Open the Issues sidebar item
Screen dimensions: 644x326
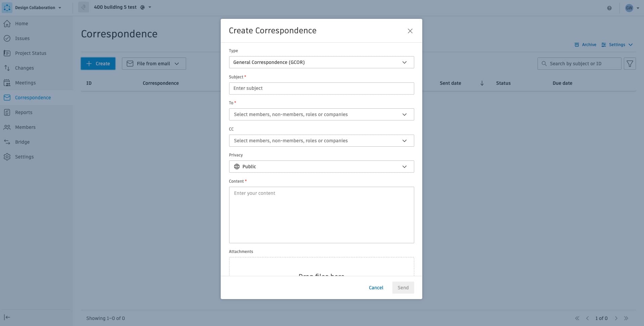pos(22,38)
